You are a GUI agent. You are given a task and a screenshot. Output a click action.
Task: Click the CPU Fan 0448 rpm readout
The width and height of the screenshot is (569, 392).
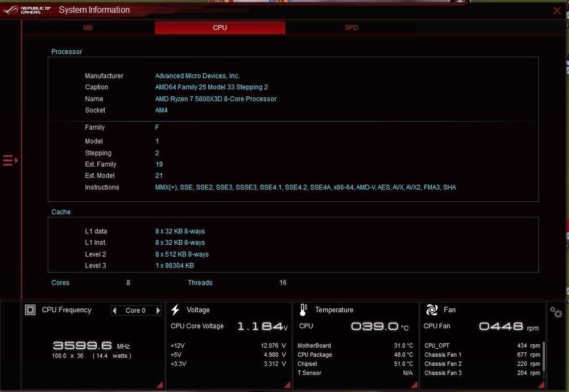click(509, 327)
